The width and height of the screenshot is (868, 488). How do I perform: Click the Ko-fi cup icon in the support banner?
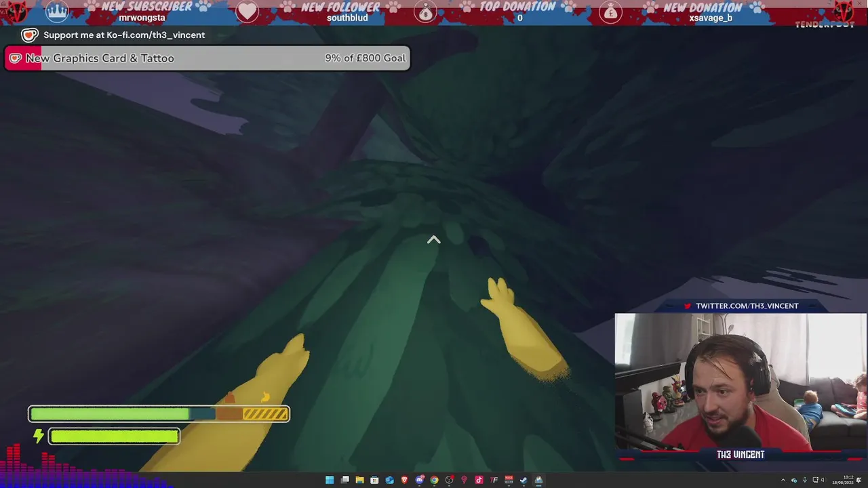29,35
